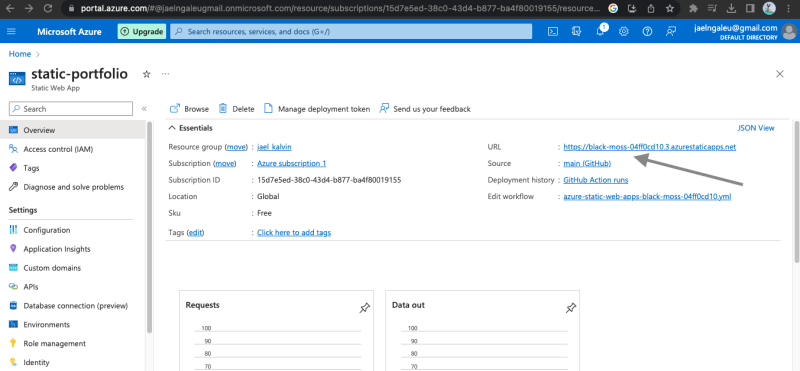
Task: Open the notifications bell
Action: [x=601, y=31]
